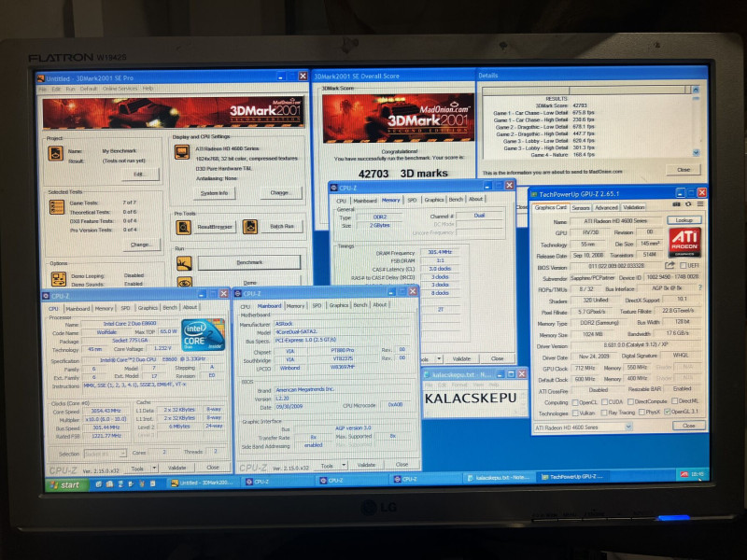This screenshot has width=747, height=560.
Task: Switch to TechPowerUp GPU-Z on the taskbar
Action: 573,477
